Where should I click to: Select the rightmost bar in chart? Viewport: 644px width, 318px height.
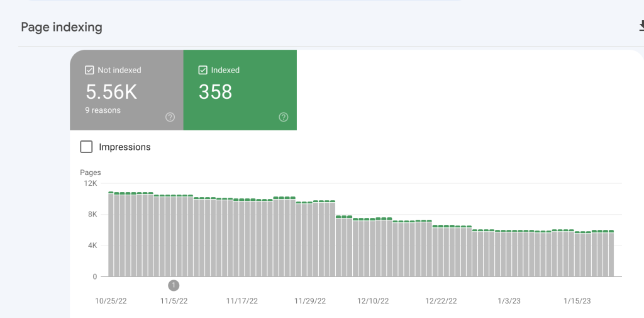point(611,253)
